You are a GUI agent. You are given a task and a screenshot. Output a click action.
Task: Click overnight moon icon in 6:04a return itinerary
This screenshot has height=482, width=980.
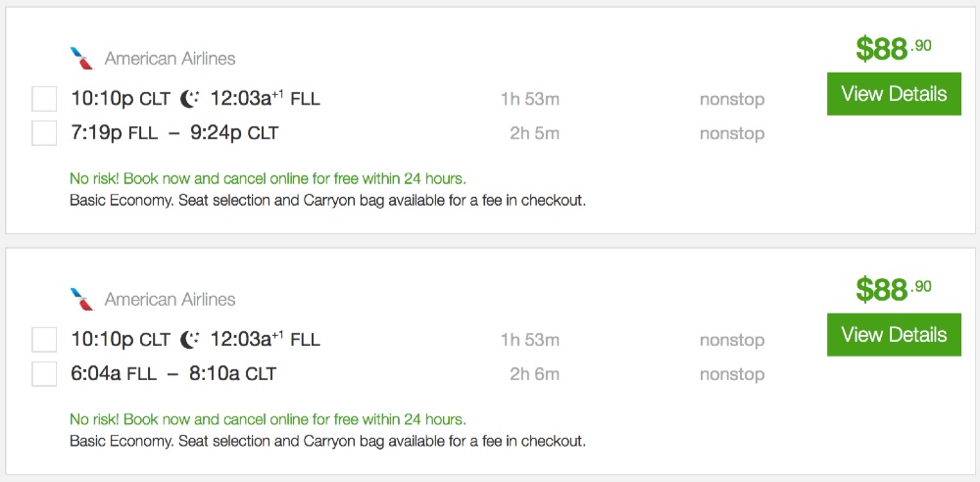(190, 339)
